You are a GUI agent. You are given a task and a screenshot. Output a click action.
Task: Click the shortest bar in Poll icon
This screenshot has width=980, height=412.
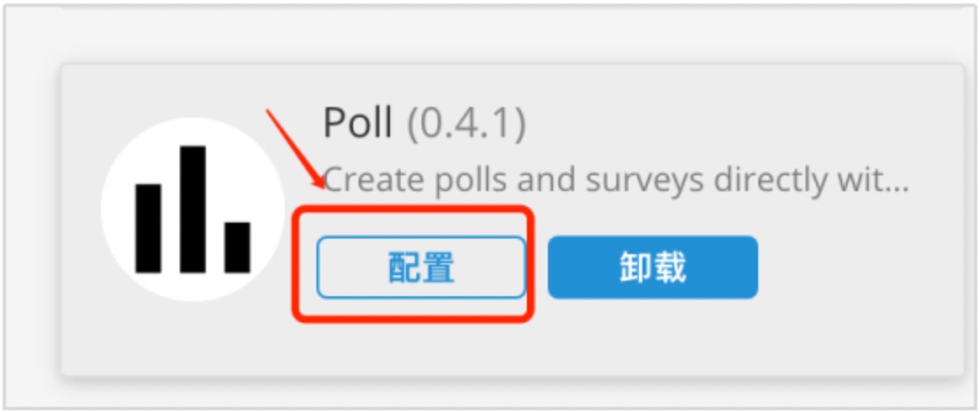tap(238, 247)
